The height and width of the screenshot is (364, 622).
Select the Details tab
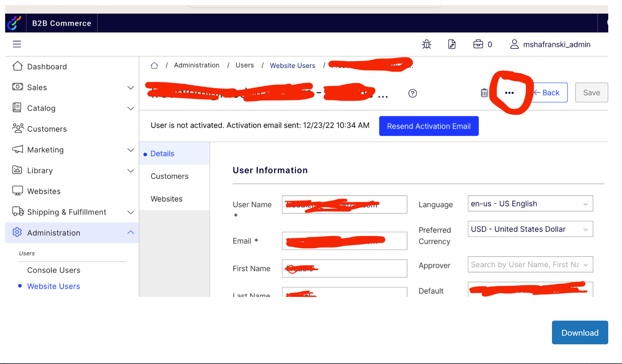pos(175,154)
